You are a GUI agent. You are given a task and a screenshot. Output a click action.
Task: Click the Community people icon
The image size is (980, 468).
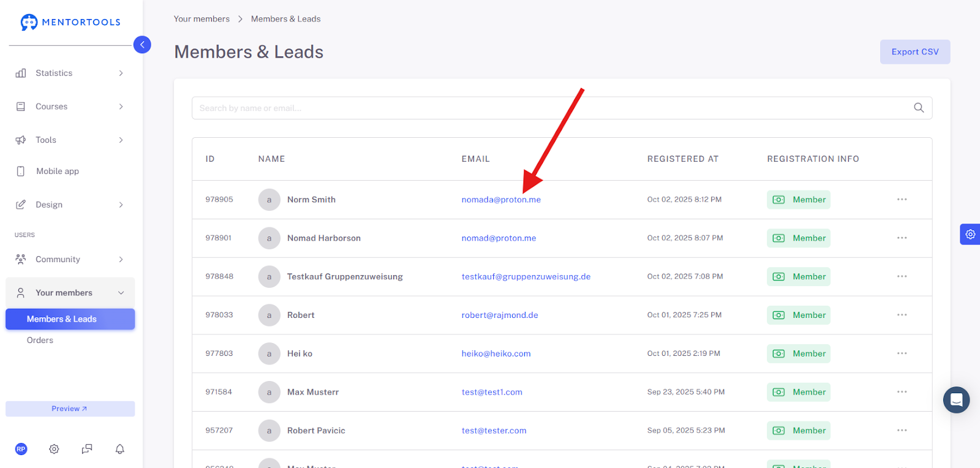pos(21,259)
